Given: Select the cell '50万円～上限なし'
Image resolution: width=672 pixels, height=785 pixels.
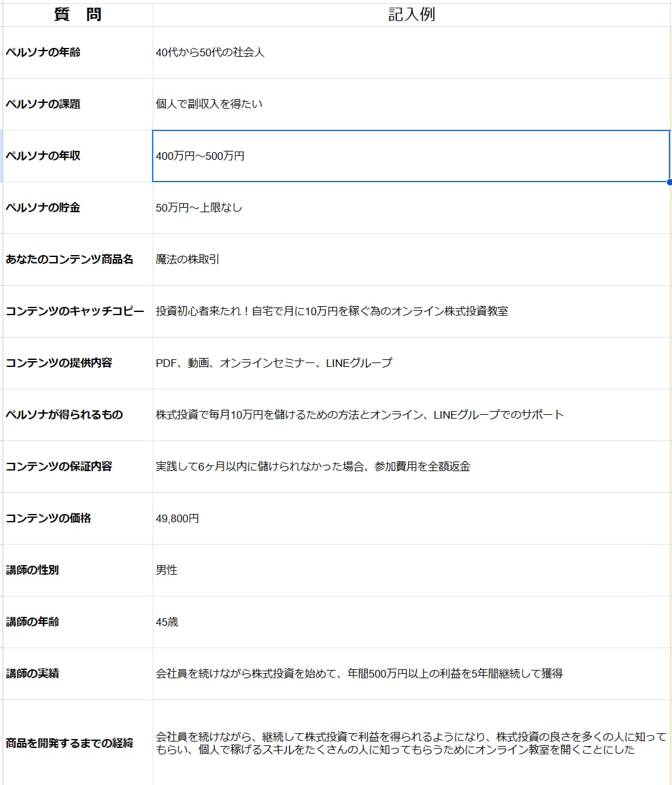Looking at the screenshot, I should click(412, 208).
